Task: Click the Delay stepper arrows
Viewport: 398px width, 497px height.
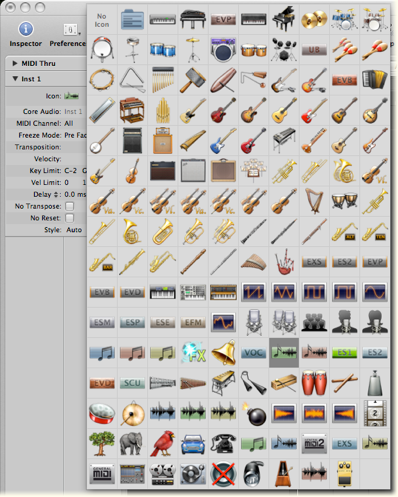Action: click(x=56, y=194)
